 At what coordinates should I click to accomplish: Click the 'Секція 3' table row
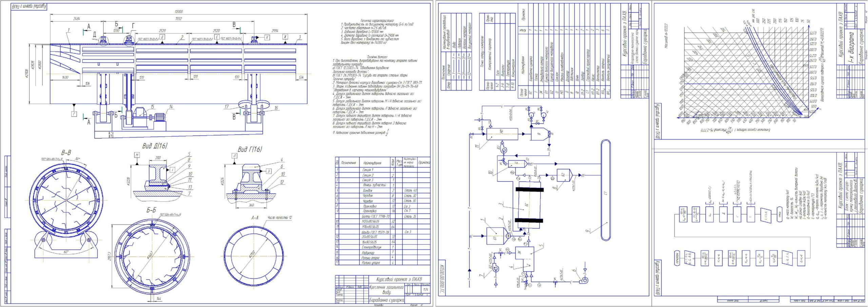click(x=382, y=180)
